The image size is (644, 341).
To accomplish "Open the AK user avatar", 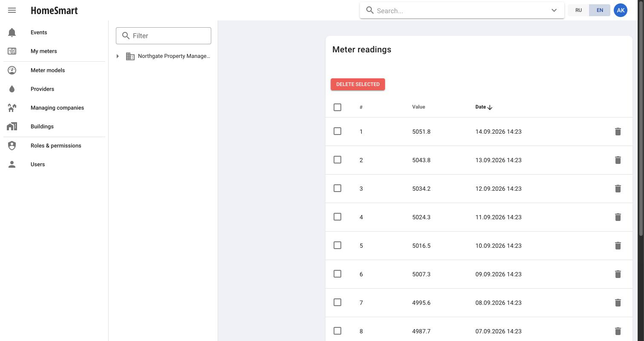I will point(621,10).
